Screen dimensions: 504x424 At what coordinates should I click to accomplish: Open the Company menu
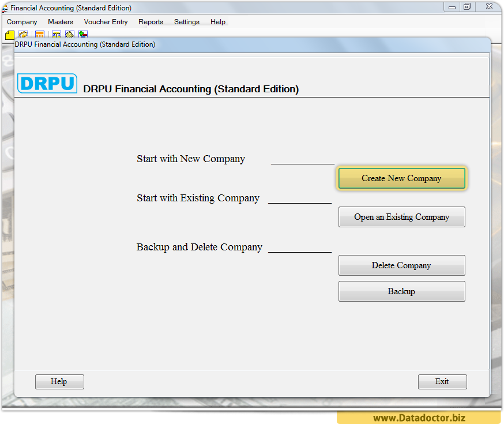(22, 22)
